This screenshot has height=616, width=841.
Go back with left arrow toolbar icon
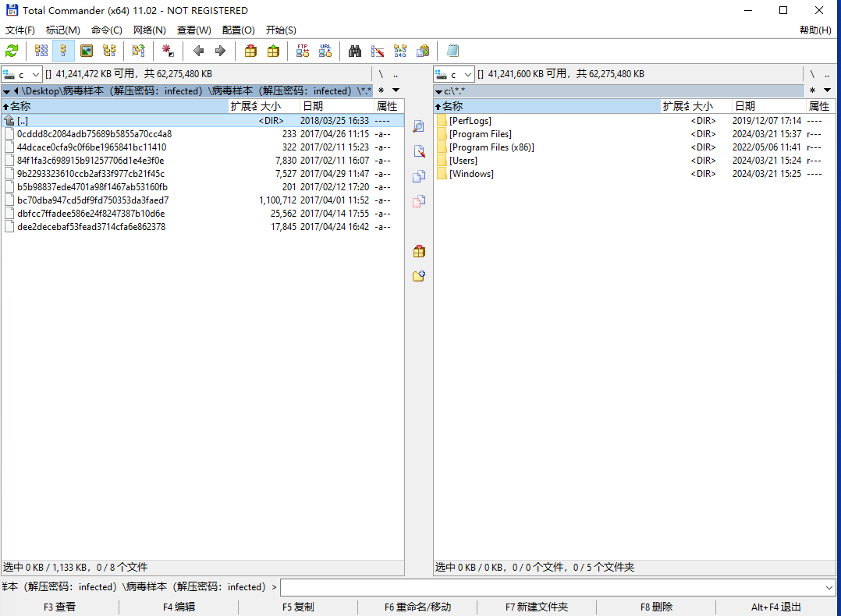[x=198, y=51]
